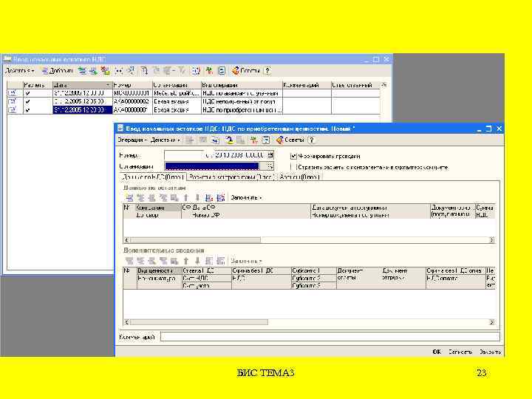Toggle Формировать проводки checkbox
Image resolution: width=532 pixels, height=399 pixels.
tap(293, 156)
